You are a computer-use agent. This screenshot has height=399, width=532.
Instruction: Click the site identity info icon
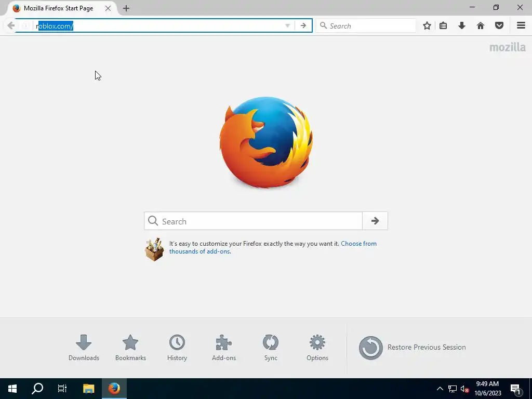[x=25, y=26]
